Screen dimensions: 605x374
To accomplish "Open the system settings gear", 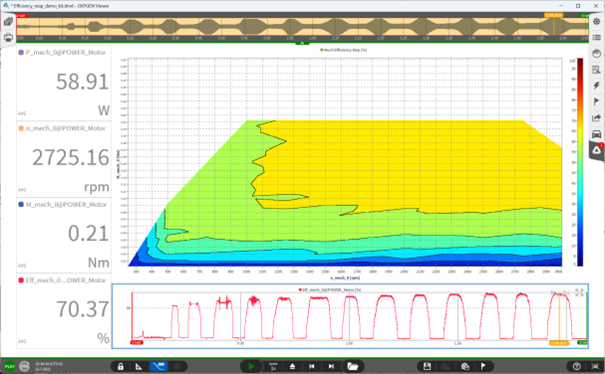I will point(597,22).
